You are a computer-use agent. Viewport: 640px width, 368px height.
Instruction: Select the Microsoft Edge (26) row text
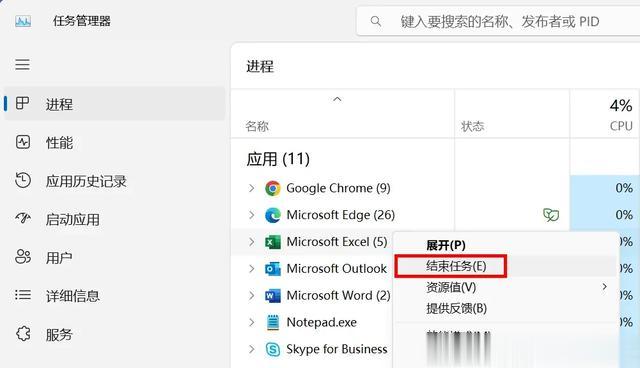pyautogui.click(x=340, y=215)
